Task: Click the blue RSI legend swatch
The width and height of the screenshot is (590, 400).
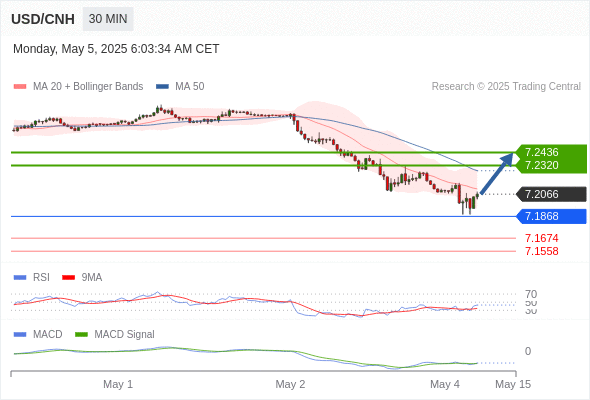Action: (20, 278)
